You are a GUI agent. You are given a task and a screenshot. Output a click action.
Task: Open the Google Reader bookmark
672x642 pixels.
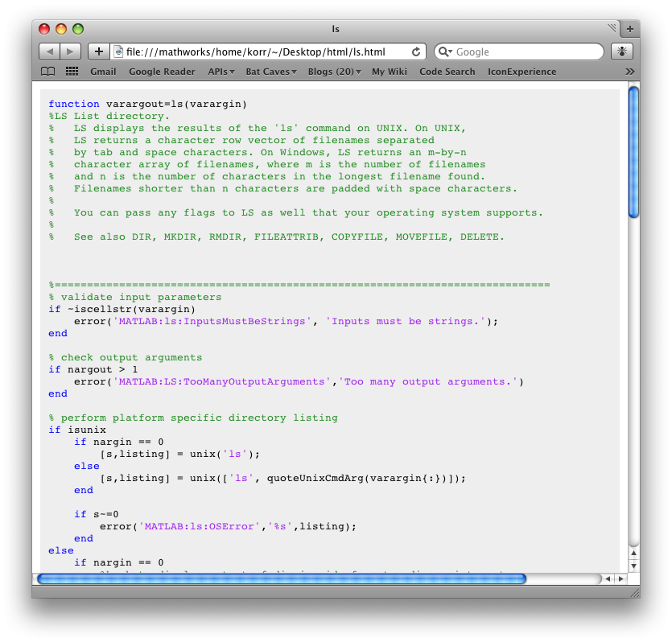pyautogui.click(x=162, y=72)
